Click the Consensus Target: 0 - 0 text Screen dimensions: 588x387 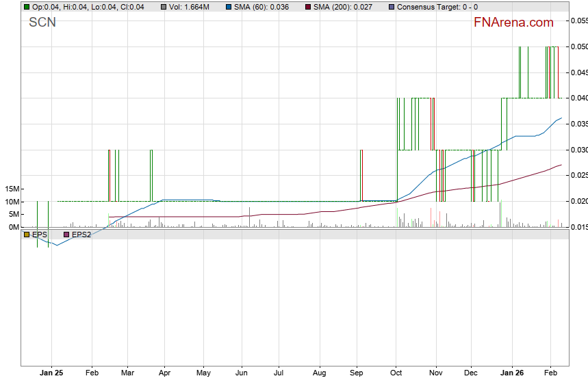point(437,7)
